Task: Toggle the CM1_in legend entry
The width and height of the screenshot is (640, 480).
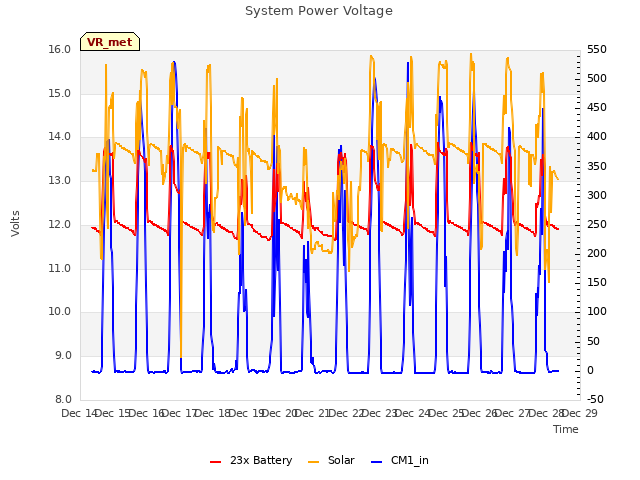Action: point(400,460)
